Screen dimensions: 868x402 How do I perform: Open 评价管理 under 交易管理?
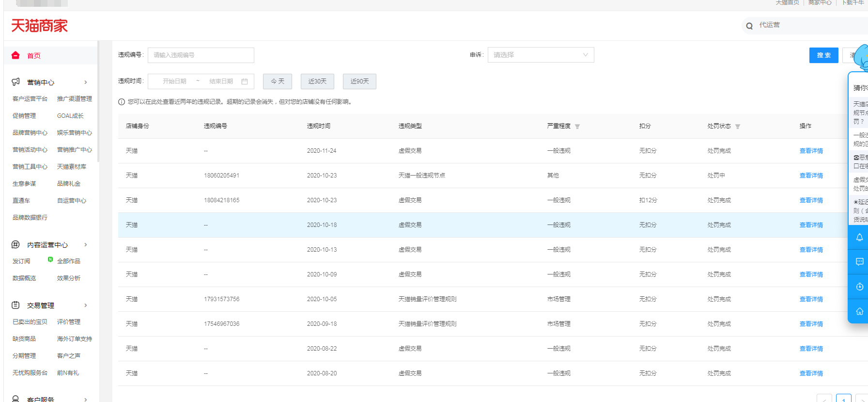pyautogui.click(x=69, y=322)
